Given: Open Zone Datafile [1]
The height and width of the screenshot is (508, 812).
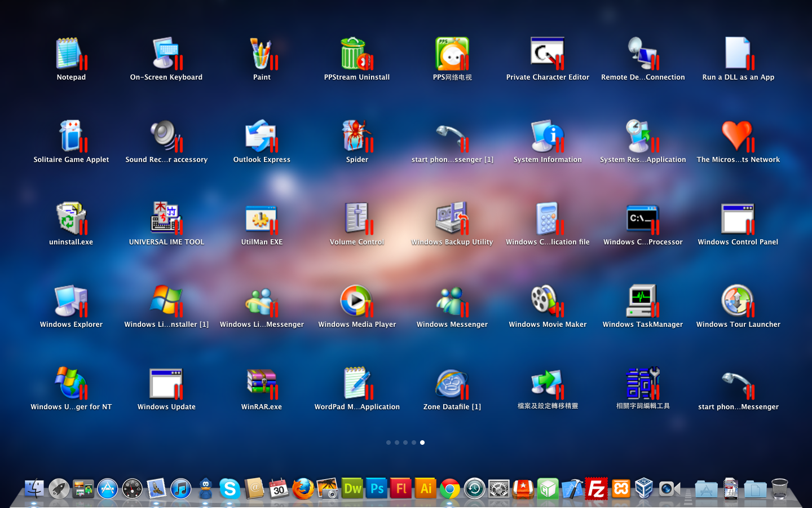Looking at the screenshot, I should point(452,383).
